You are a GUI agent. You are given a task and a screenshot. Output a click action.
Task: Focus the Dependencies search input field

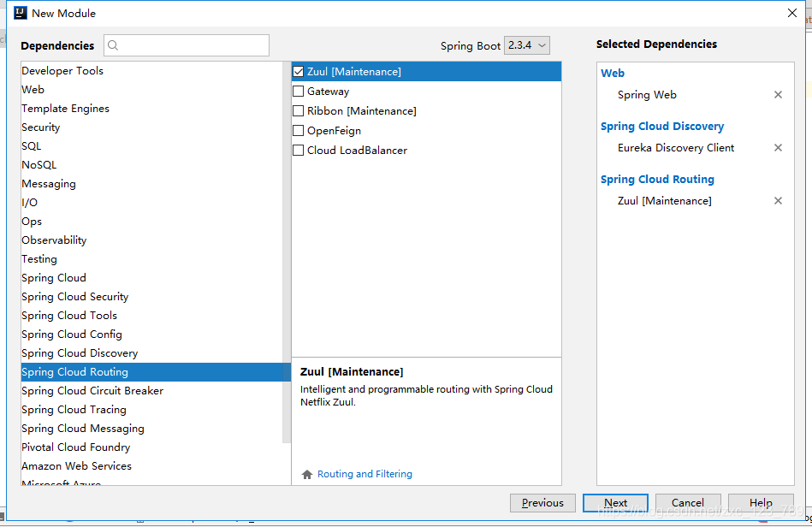(x=187, y=45)
